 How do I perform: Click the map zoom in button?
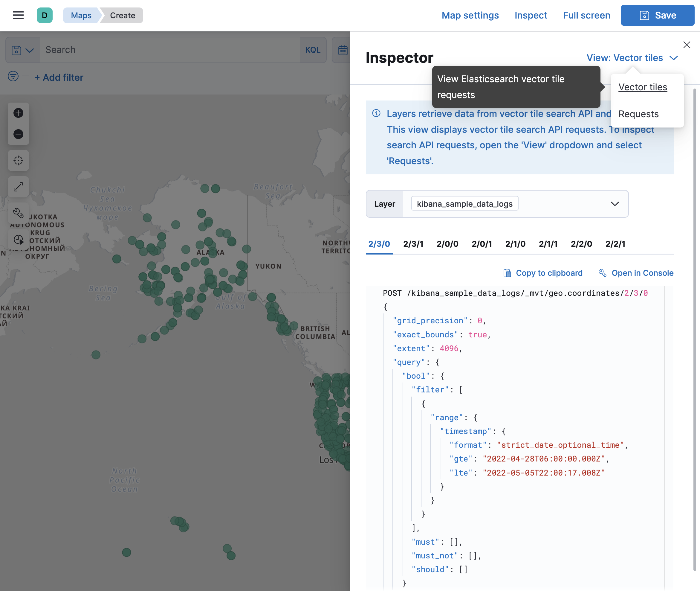[19, 113]
